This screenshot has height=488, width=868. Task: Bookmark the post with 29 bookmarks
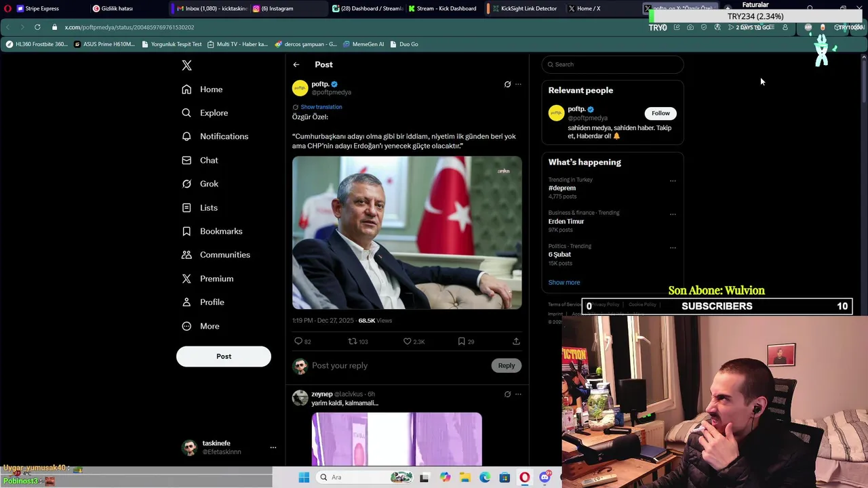462,342
